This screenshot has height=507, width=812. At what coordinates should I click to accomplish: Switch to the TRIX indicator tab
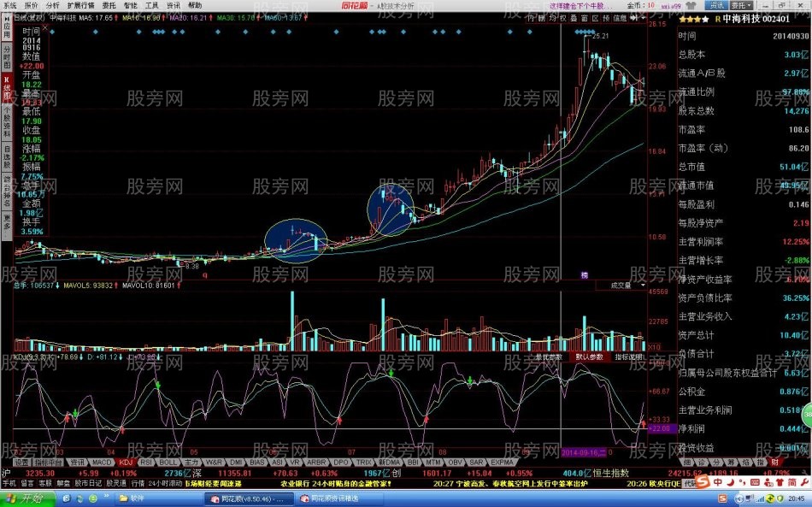pos(363,462)
